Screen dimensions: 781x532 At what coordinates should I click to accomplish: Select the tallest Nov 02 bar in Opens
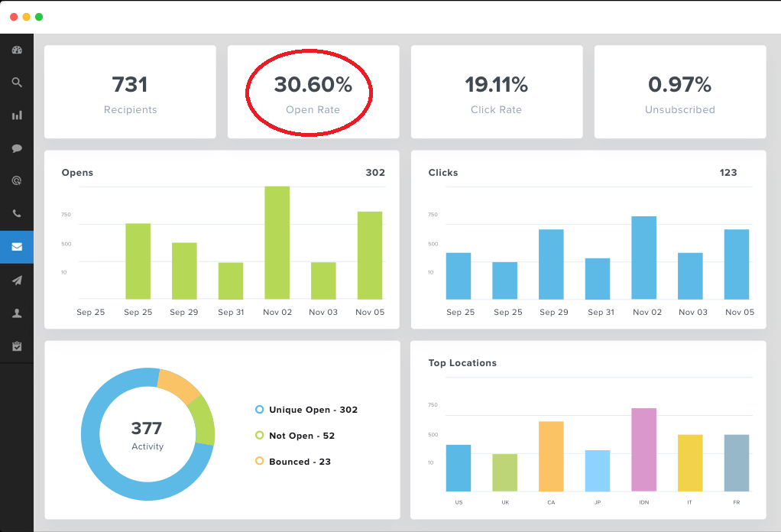point(277,241)
